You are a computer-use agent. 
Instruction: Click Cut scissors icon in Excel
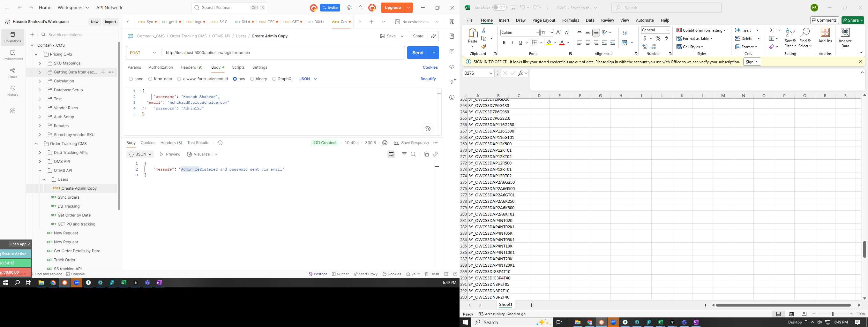[484, 30]
